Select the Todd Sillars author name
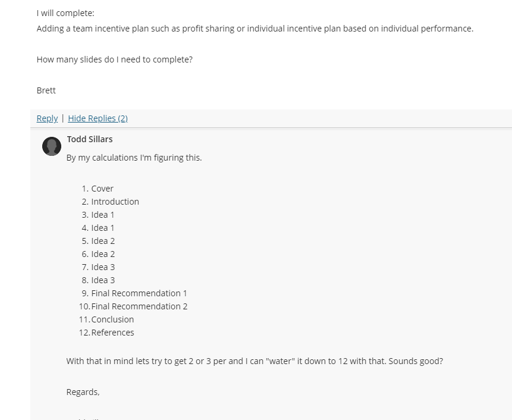Viewport: 512px width, 420px height. [90, 139]
